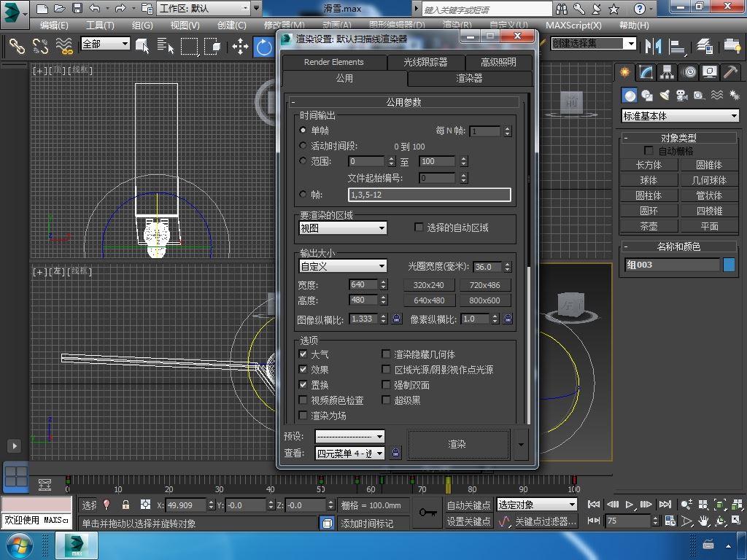Uncheck the 效果 checkbox
The height and width of the screenshot is (560, 747).
click(x=303, y=369)
